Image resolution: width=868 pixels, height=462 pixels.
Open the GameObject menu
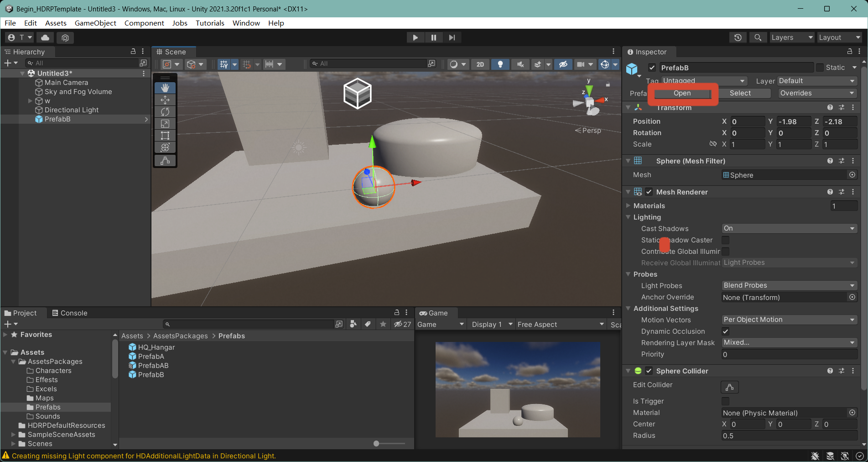95,23
